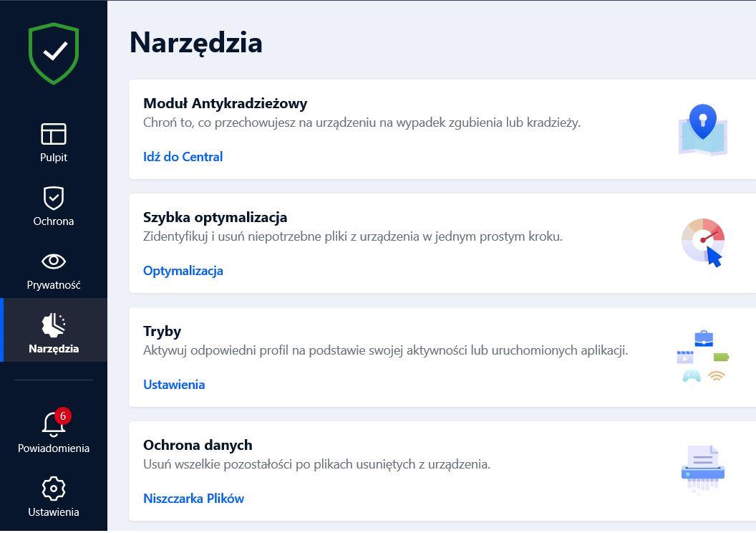Select the Moduł Antykradzieżowy card title
The image size is (756, 533).
(x=226, y=103)
